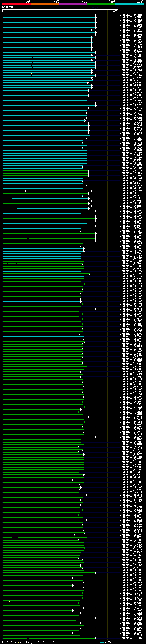Screen dimensions: 146x644
Task: Select hit label UniRef100_O49506
Action: pyautogui.click(x=131, y=82)
